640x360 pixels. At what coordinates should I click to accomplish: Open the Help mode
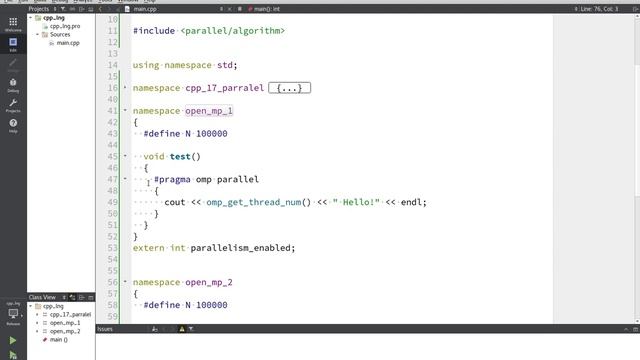tap(13, 126)
